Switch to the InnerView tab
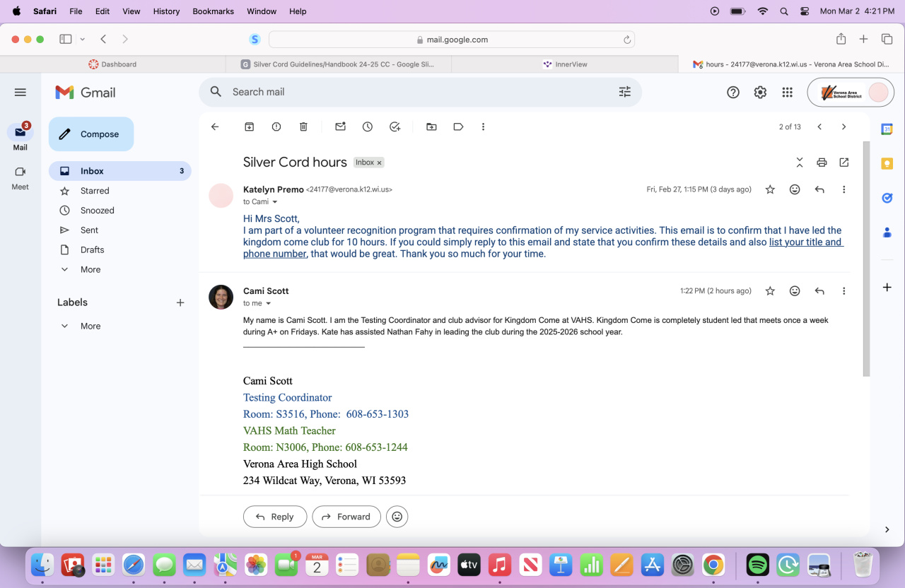The height and width of the screenshot is (588, 905). (x=564, y=64)
